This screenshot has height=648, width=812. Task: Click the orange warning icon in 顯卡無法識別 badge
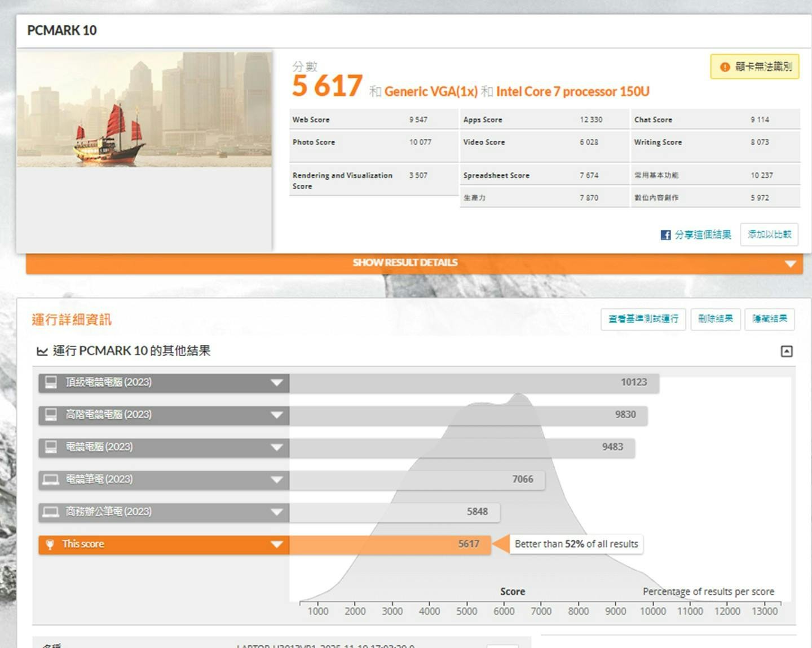click(x=725, y=67)
